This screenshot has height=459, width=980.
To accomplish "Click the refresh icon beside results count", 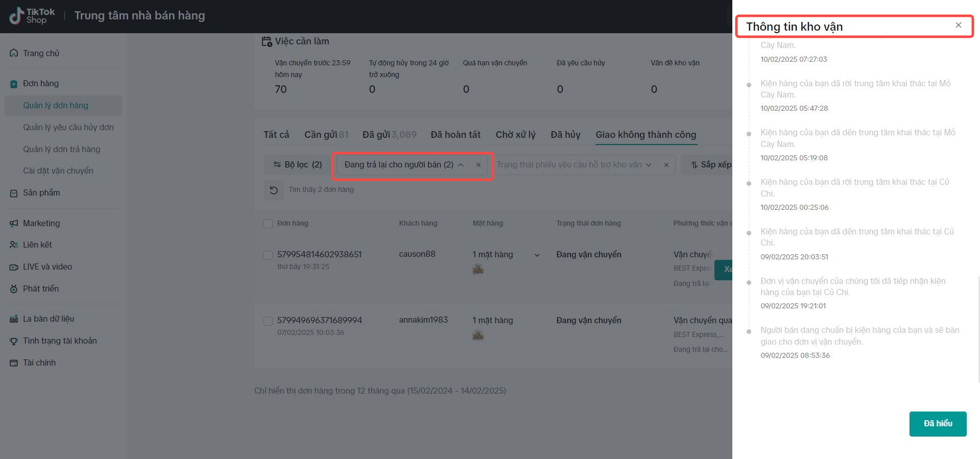I will point(274,190).
